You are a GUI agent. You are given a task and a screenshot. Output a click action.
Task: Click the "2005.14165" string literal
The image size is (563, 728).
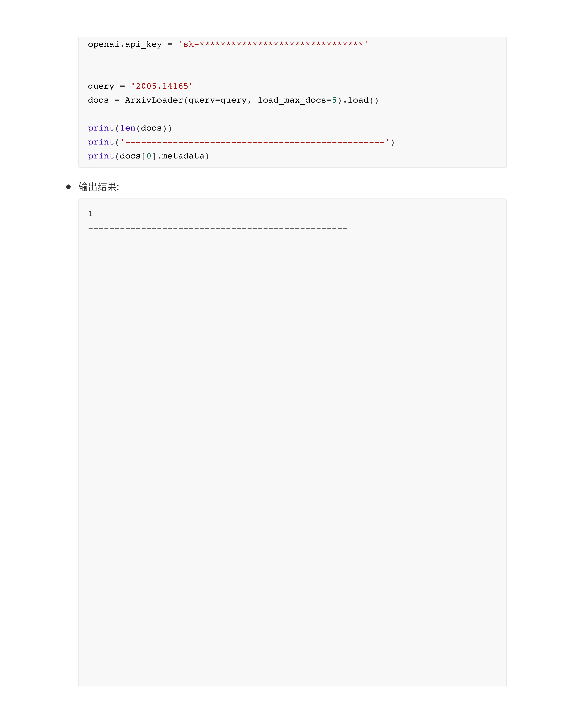pyautogui.click(x=162, y=86)
